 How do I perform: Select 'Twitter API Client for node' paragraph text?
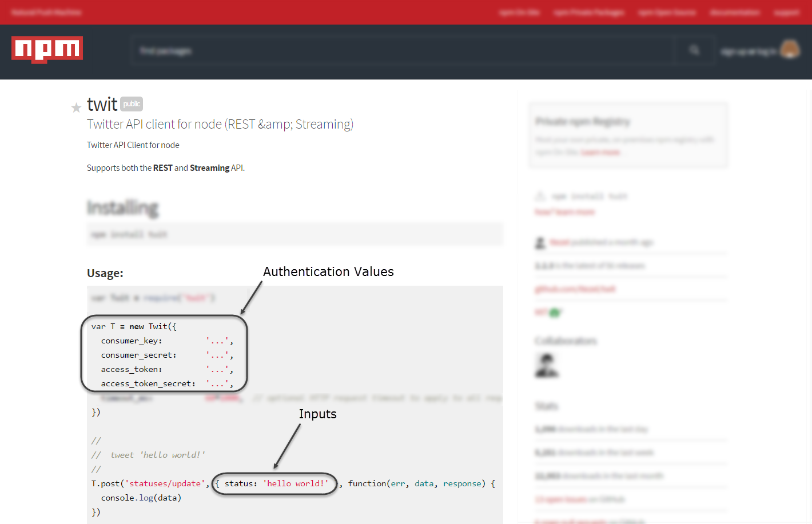[133, 145]
